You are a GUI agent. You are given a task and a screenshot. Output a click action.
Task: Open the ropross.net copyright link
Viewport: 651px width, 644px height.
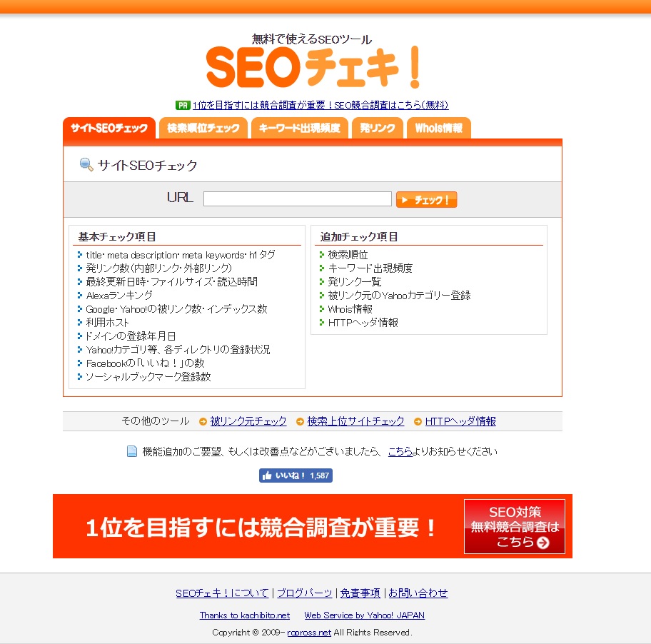[309, 633]
